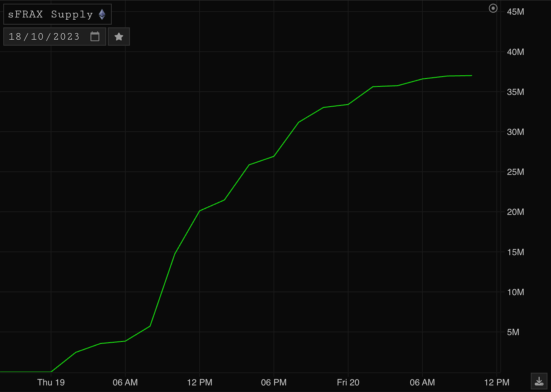Click the 06 PM x-axis label
This screenshot has height=392, width=551.
point(274,382)
